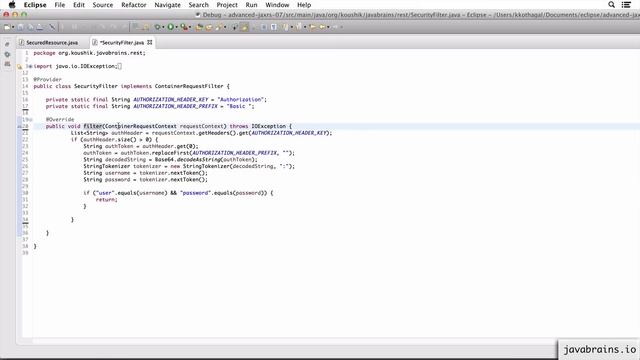Click the top icon in left sidebar
The image size is (640, 360).
point(7,44)
